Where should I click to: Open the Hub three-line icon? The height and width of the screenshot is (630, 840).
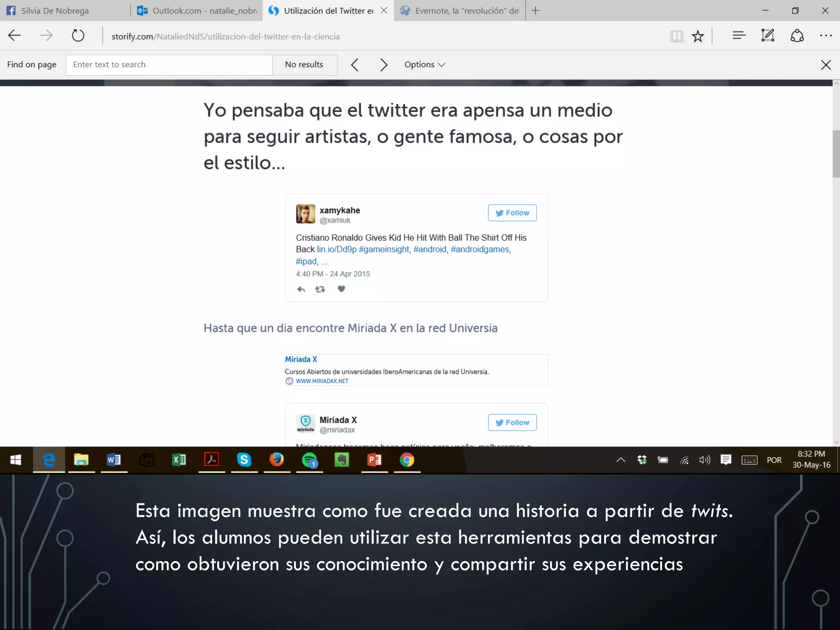[739, 36]
